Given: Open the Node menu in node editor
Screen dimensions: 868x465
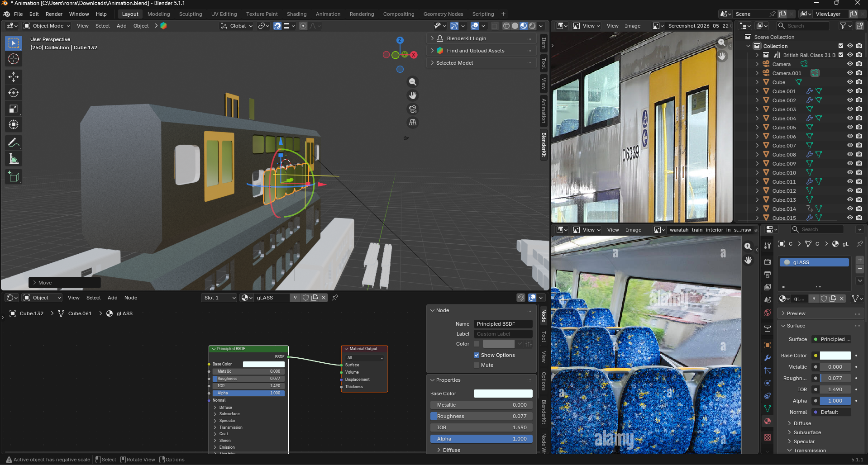Looking at the screenshot, I should pos(131,298).
